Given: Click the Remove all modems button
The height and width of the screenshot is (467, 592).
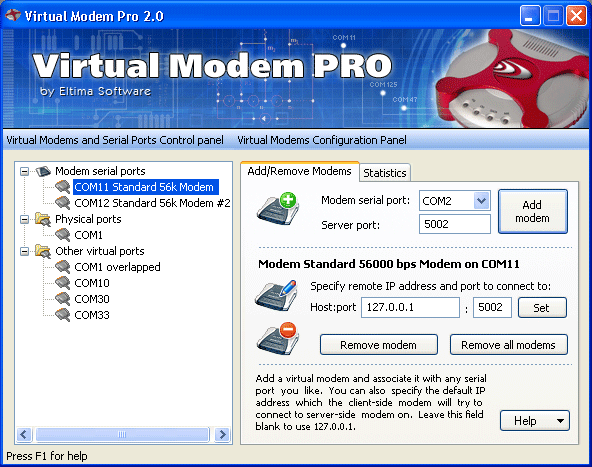Looking at the screenshot, I should coord(508,345).
